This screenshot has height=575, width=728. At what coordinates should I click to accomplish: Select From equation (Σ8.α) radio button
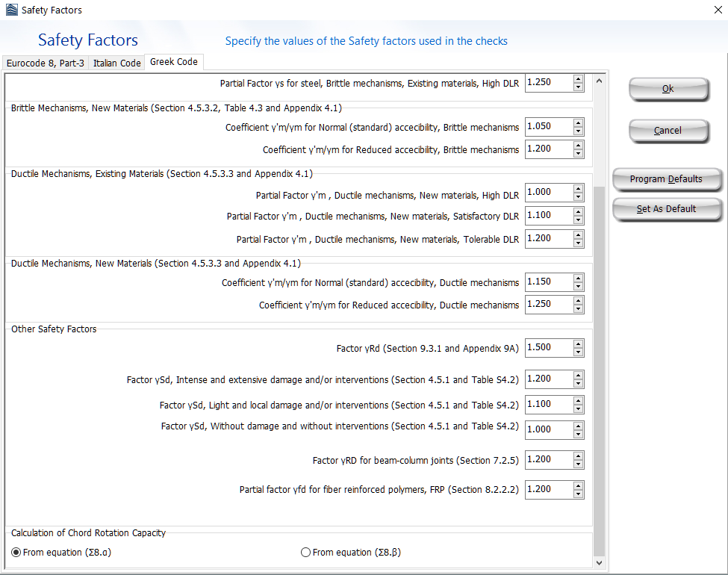click(16, 553)
